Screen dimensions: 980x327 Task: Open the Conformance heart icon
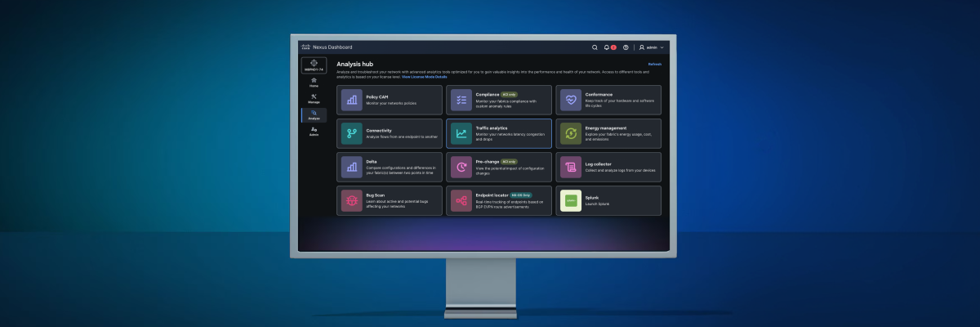pos(571,100)
